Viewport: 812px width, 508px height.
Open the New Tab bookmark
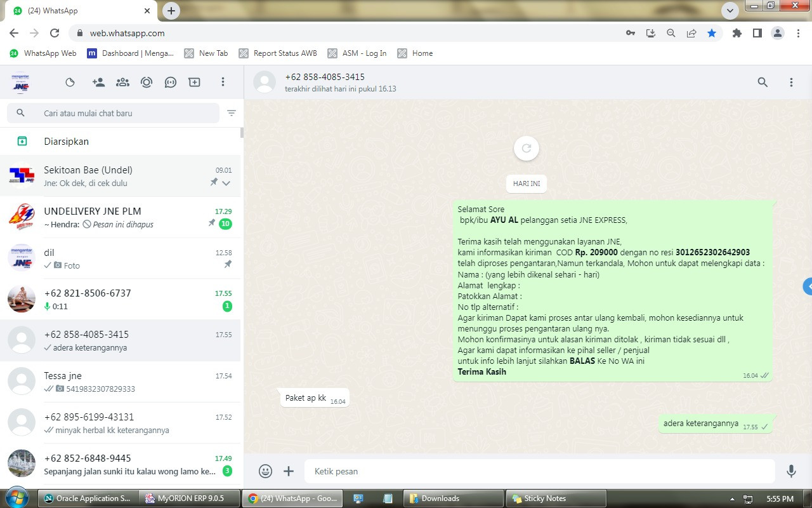tap(206, 53)
